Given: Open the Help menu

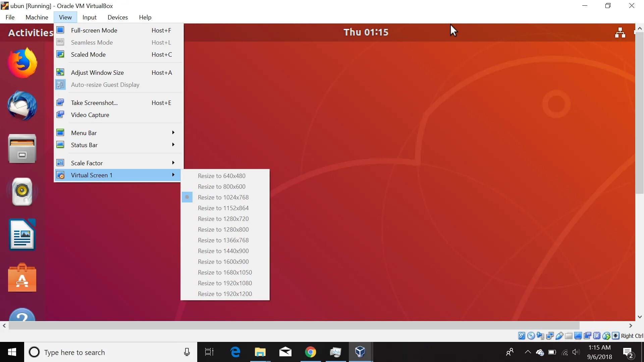Looking at the screenshot, I should [145, 17].
